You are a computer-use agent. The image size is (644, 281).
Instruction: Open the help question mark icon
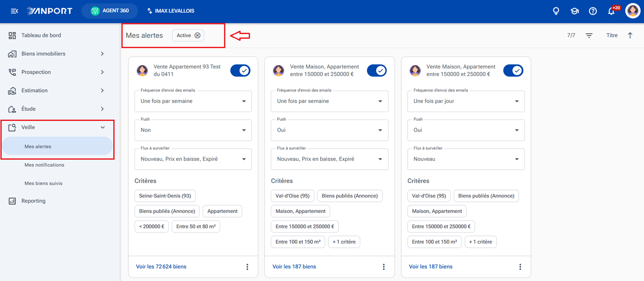pyautogui.click(x=593, y=11)
